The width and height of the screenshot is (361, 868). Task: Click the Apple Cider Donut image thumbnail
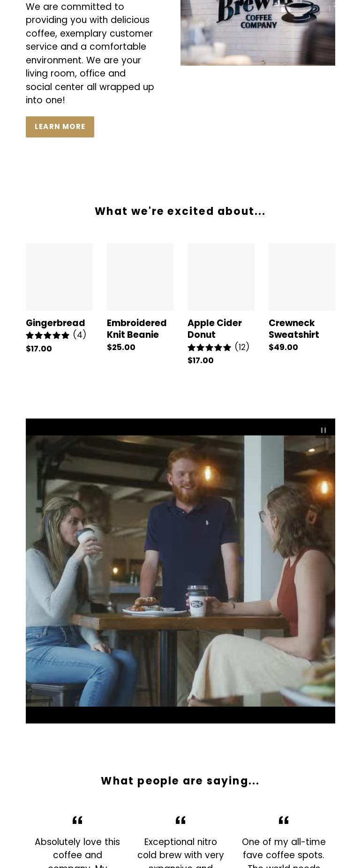tap(221, 277)
